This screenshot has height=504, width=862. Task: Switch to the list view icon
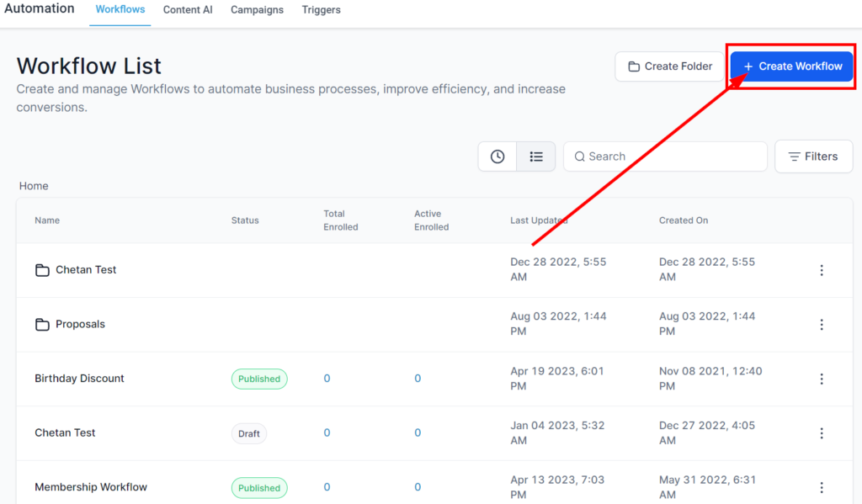(536, 157)
